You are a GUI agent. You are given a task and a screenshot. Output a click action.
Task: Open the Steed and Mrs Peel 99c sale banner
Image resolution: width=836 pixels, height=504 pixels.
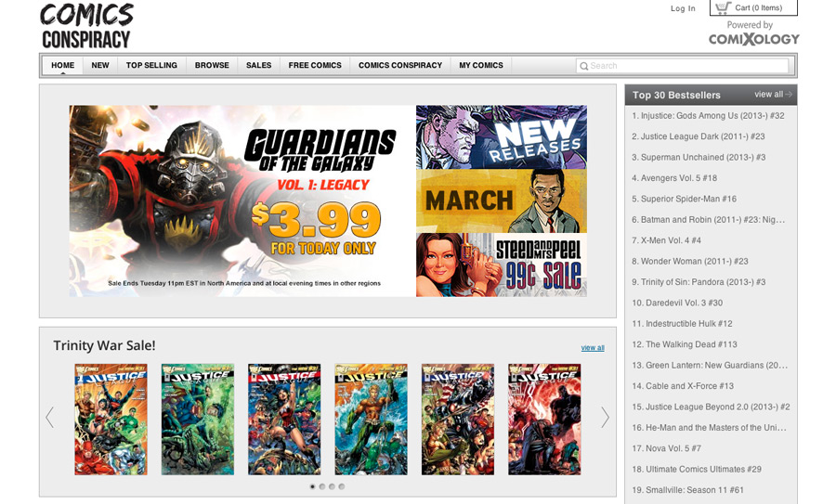(x=502, y=265)
